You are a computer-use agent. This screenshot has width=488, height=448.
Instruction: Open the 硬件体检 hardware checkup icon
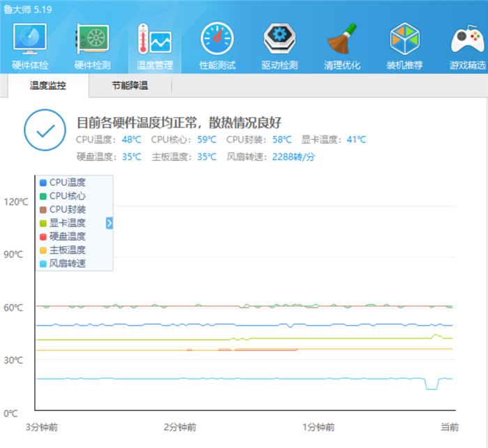pyautogui.click(x=30, y=40)
